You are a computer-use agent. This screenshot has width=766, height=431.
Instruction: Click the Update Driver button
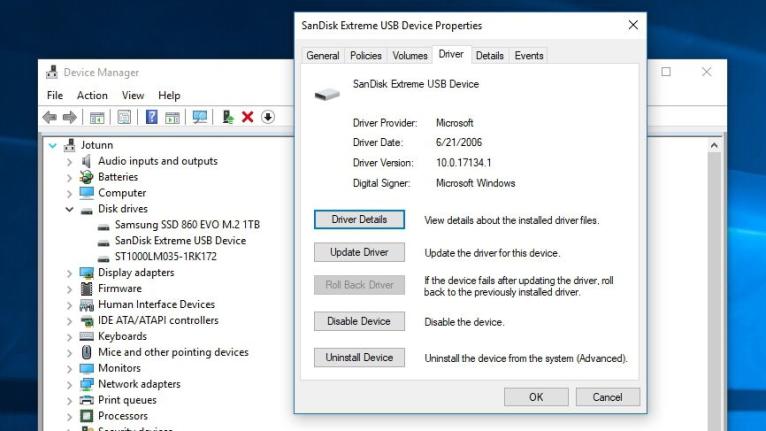click(x=359, y=252)
